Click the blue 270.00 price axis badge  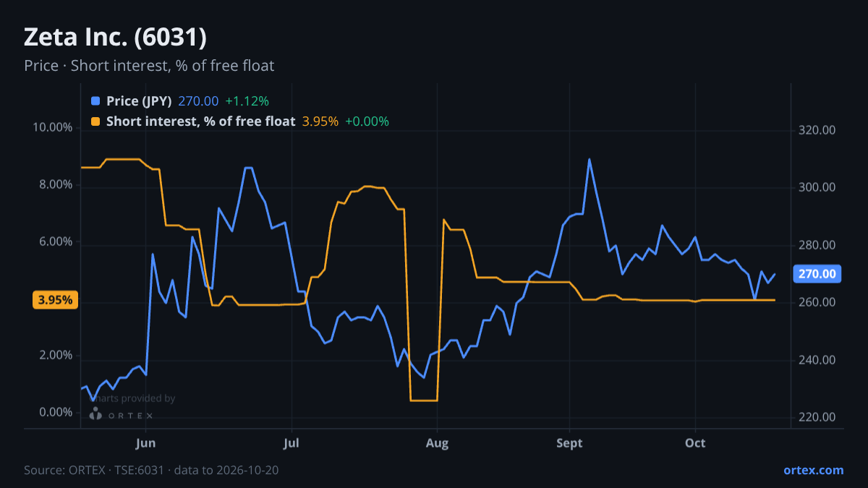click(x=817, y=274)
